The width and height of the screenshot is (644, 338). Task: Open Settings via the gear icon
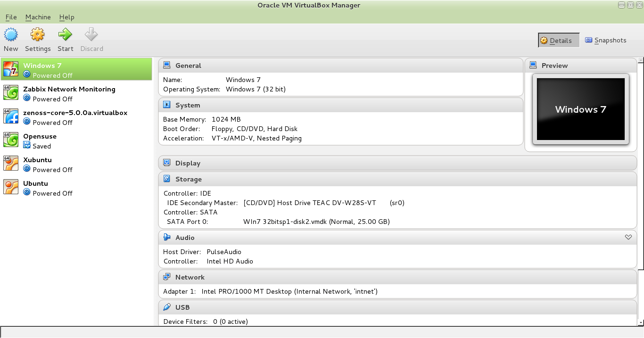tap(38, 34)
